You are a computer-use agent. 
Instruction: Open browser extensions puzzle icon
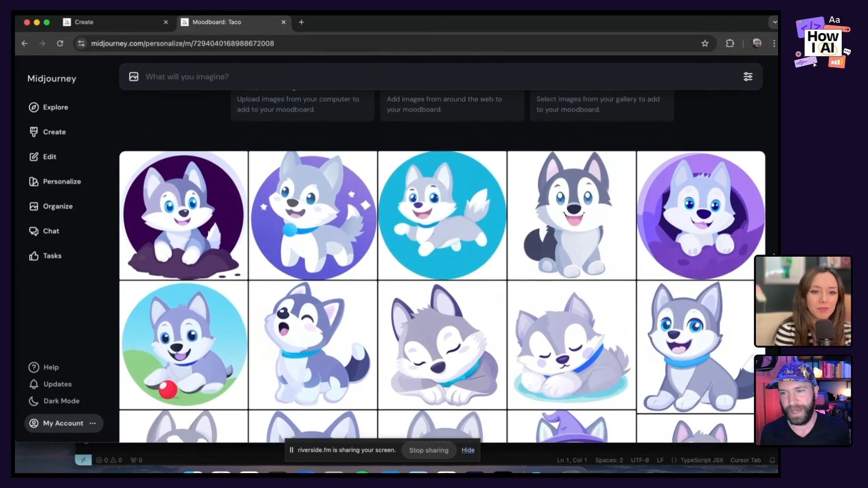(x=730, y=43)
